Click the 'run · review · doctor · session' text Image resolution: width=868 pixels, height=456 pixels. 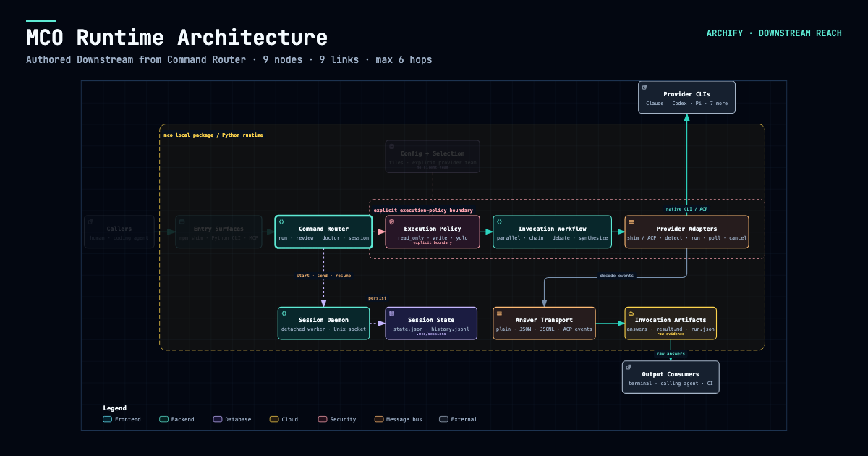[324, 237]
